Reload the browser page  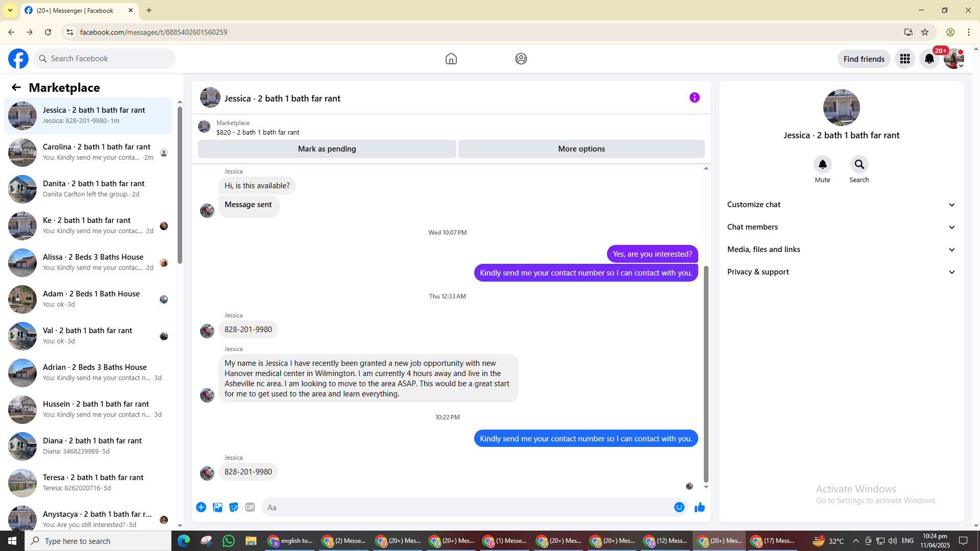[x=48, y=32]
